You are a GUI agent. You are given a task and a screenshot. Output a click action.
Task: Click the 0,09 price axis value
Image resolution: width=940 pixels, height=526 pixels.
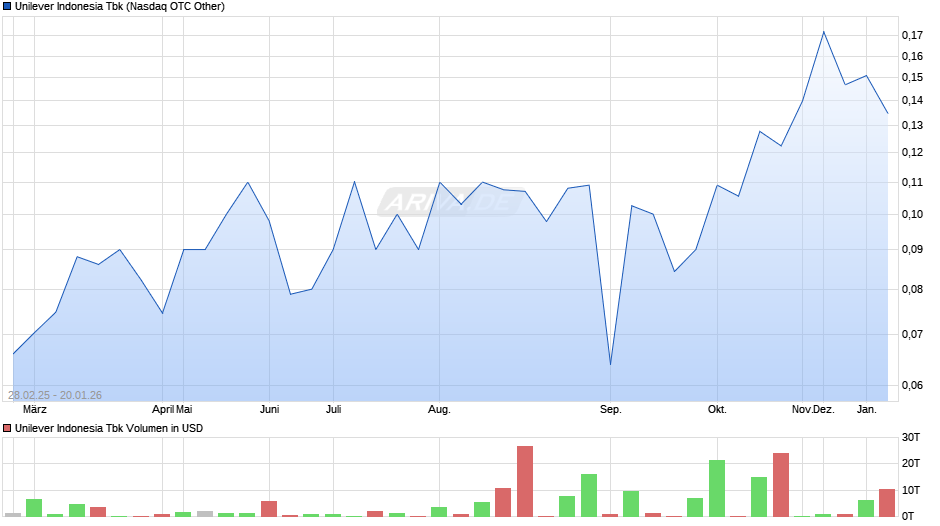click(x=912, y=250)
